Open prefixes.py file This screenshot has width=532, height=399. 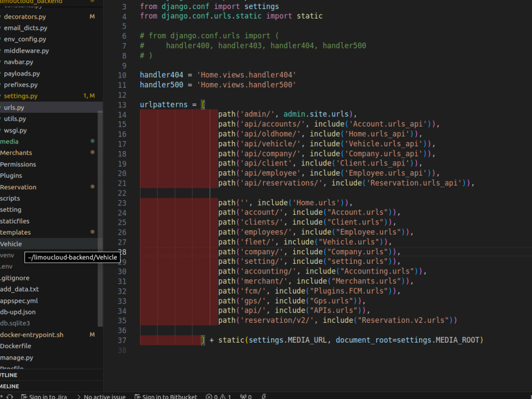coord(21,85)
